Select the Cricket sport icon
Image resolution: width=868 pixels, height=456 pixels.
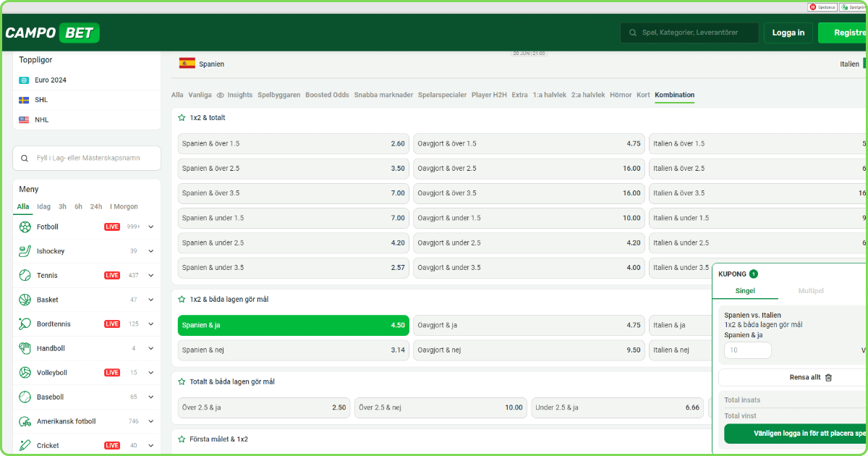tap(25, 446)
